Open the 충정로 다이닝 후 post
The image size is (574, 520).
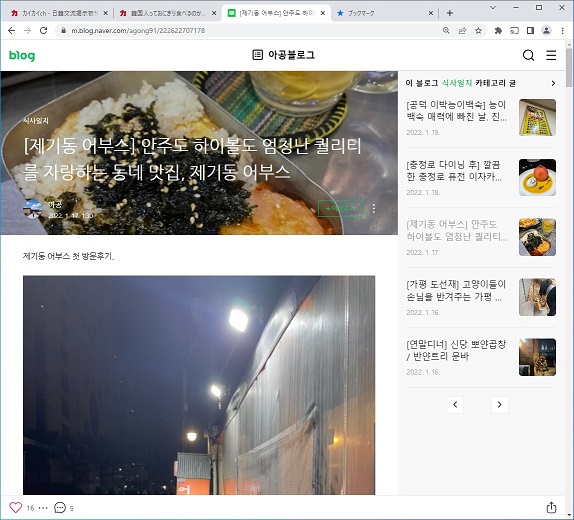pyautogui.click(x=454, y=171)
